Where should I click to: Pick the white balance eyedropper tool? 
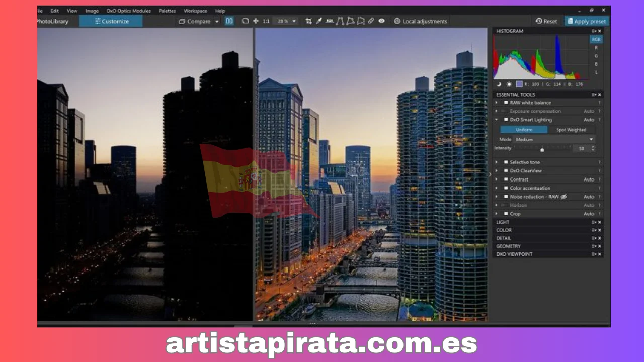(x=319, y=21)
